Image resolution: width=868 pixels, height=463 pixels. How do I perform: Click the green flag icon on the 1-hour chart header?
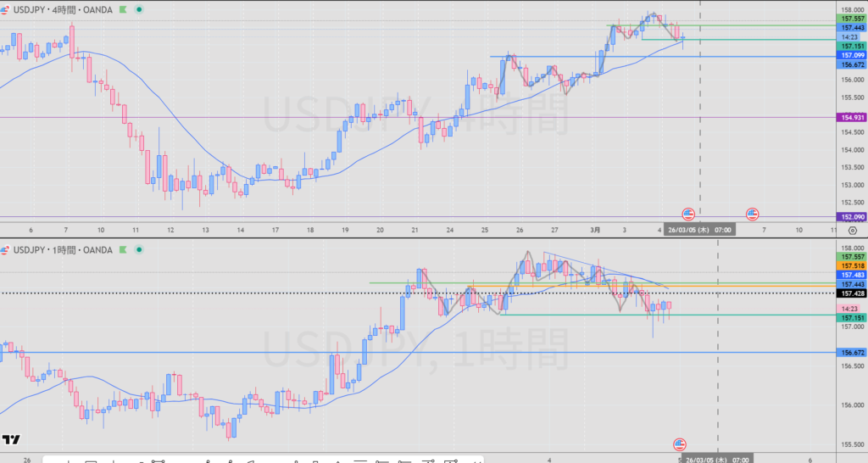click(124, 249)
